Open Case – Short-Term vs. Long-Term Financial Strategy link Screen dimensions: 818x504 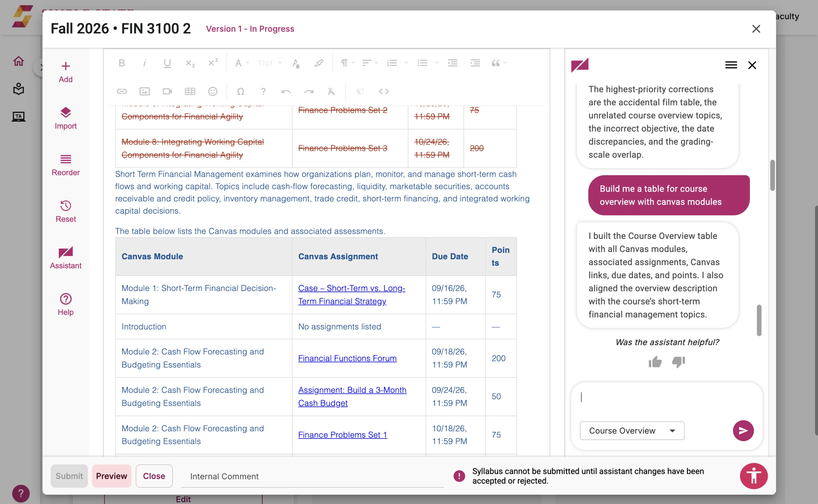click(x=351, y=295)
